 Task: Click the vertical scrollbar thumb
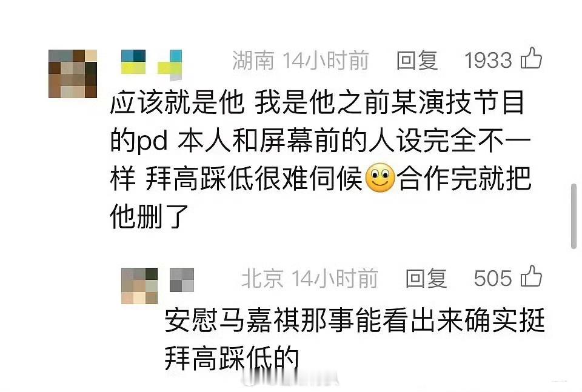(574, 216)
